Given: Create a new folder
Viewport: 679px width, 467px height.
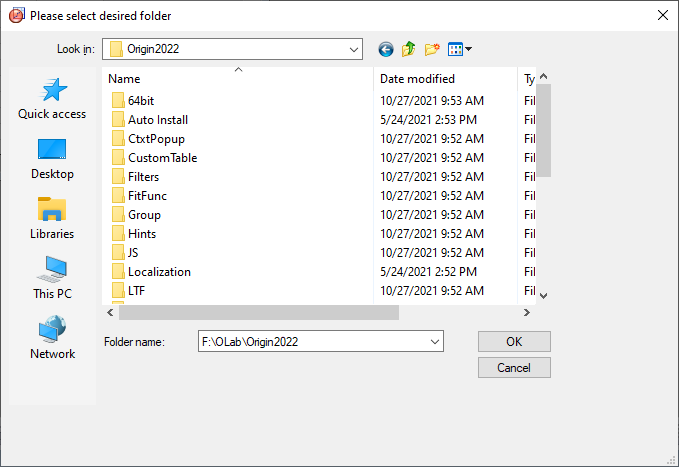Looking at the screenshot, I should coord(432,49).
